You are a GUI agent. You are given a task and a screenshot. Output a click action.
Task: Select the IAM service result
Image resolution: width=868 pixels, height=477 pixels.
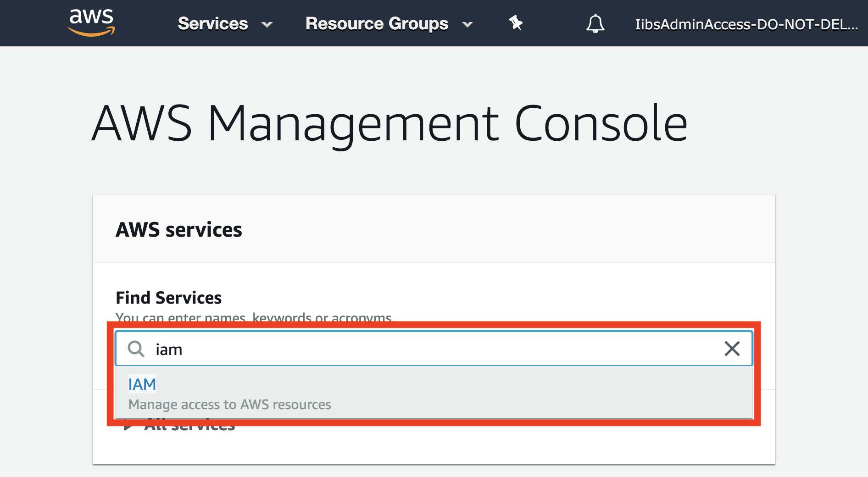142,384
